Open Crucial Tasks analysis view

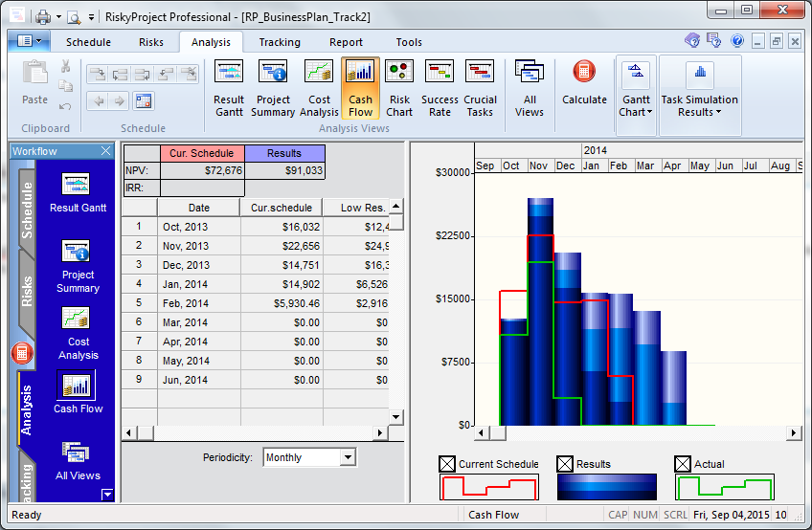pos(480,89)
